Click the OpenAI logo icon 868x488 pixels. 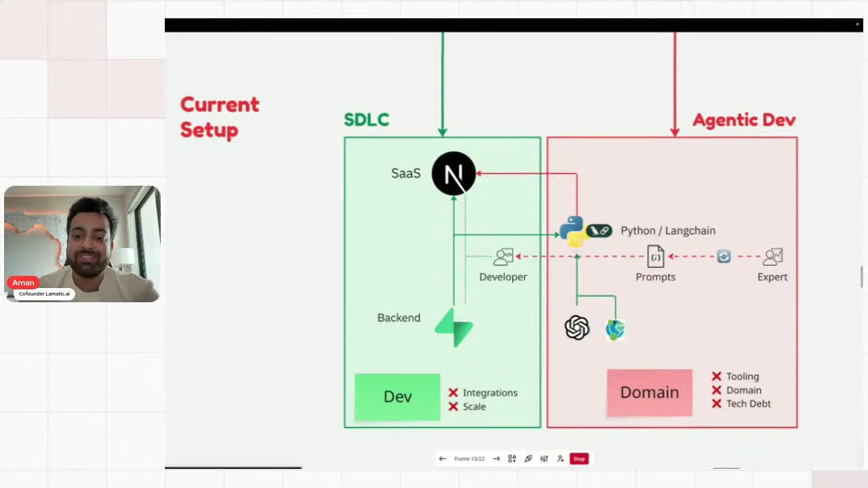(x=577, y=328)
